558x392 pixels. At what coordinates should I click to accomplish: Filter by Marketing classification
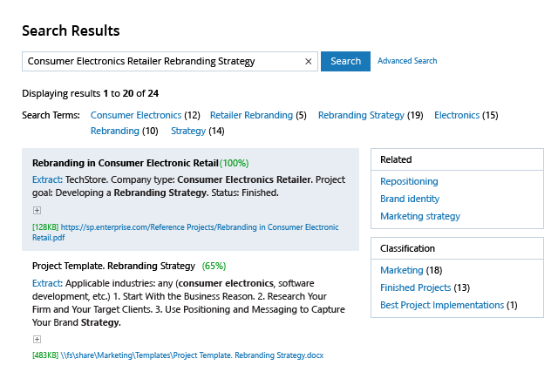[401, 270]
